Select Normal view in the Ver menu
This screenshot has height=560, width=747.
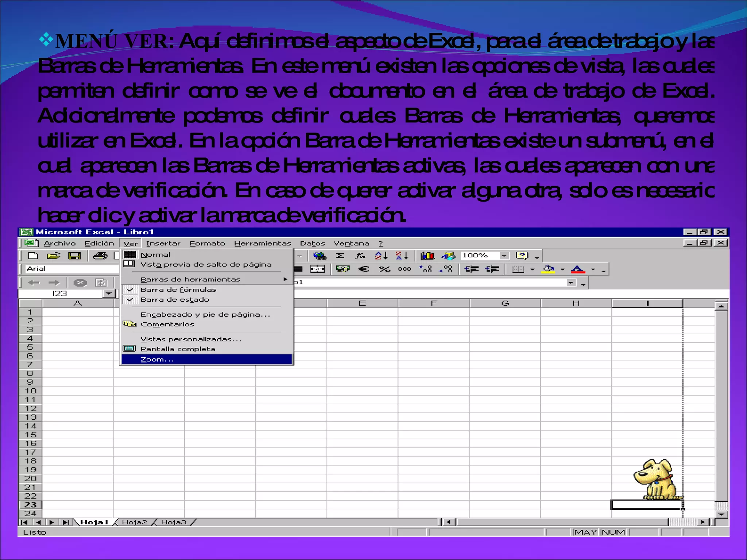pos(207,254)
